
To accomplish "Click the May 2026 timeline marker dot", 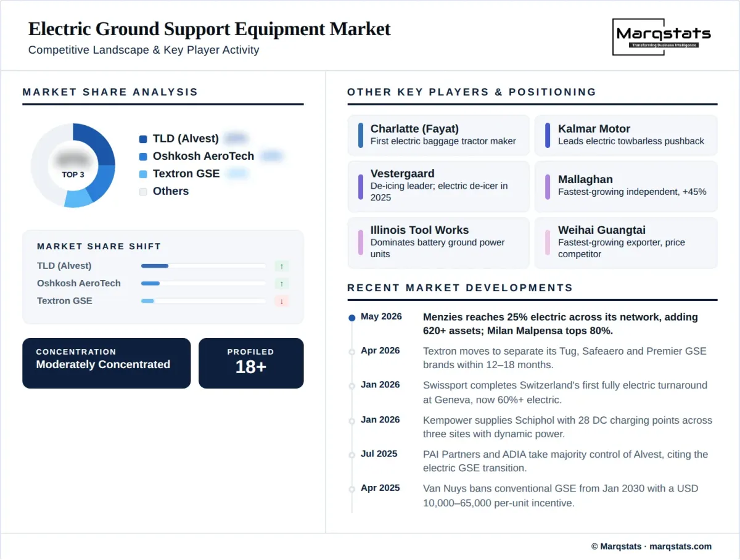I will click(352, 318).
